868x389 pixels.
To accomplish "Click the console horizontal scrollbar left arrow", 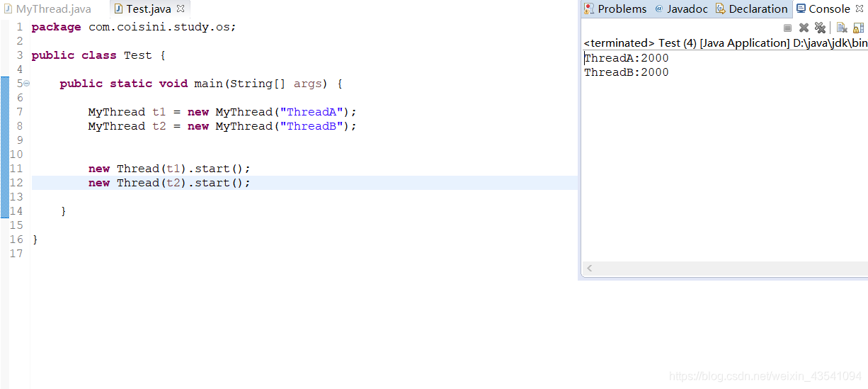I will [x=589, y=269].
